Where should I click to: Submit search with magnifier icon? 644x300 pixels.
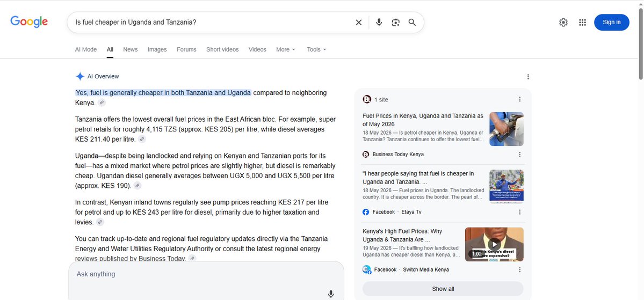[412, 22]
